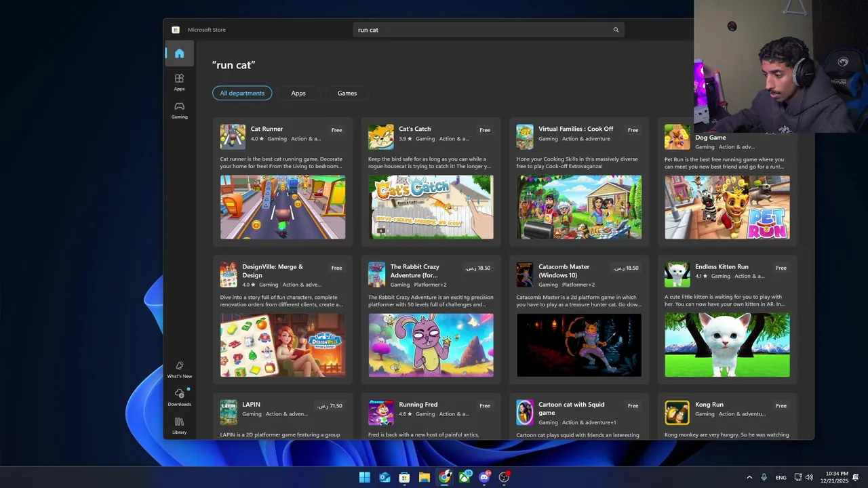
Task: Click the Dog Game app icon
Action: coord(677,136)
